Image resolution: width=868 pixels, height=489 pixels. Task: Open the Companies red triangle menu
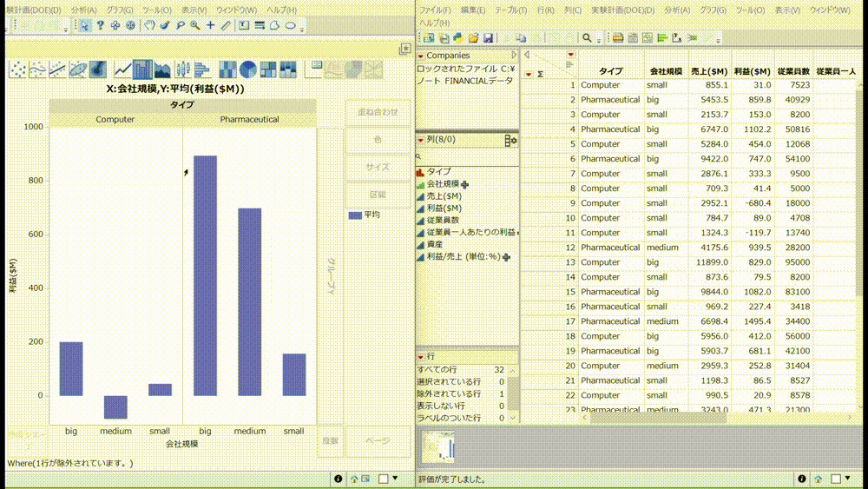click(x=421, y=56)
